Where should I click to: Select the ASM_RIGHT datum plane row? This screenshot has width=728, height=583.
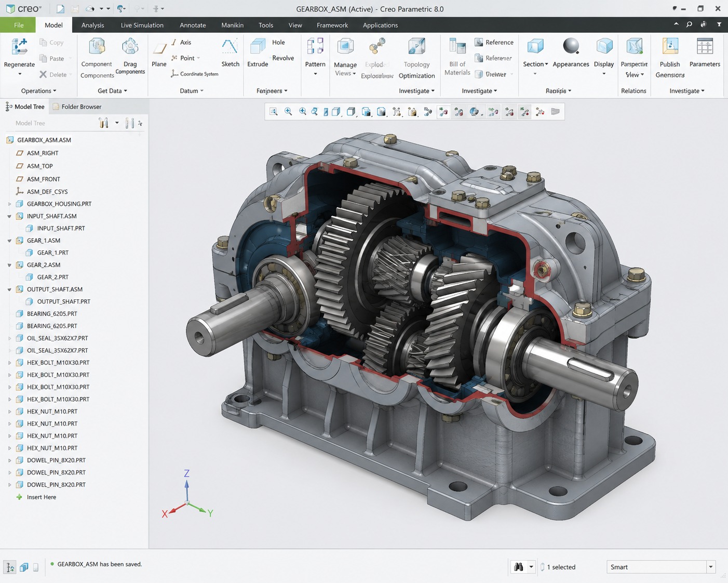coord(37,153)
